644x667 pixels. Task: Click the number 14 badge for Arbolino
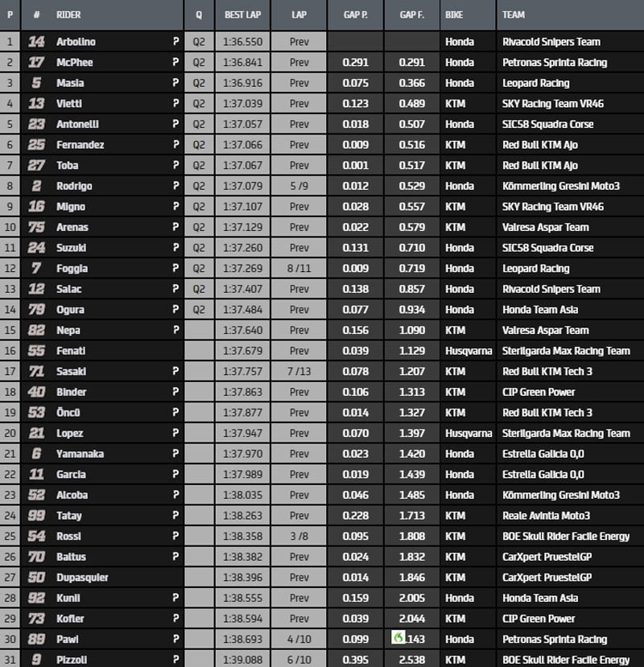(x=36, y=42)
